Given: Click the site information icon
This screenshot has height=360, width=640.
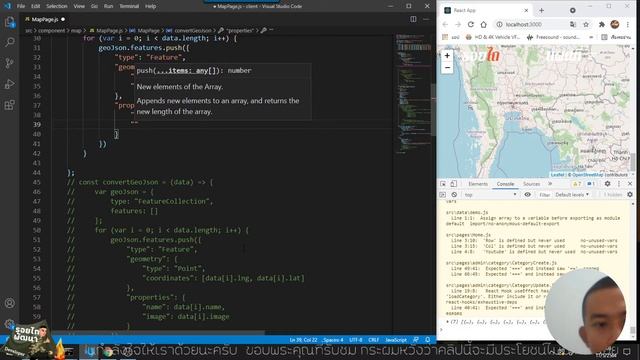Looking at the screenshot, I should [499, 24].
